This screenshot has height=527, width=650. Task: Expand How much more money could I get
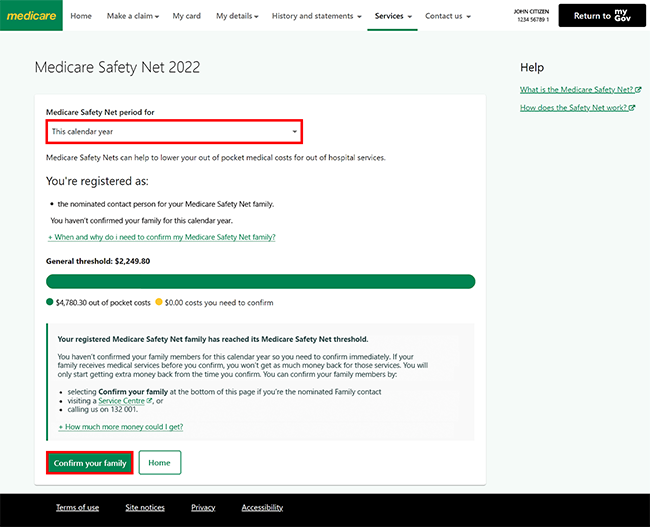click(x=121, y=427)
